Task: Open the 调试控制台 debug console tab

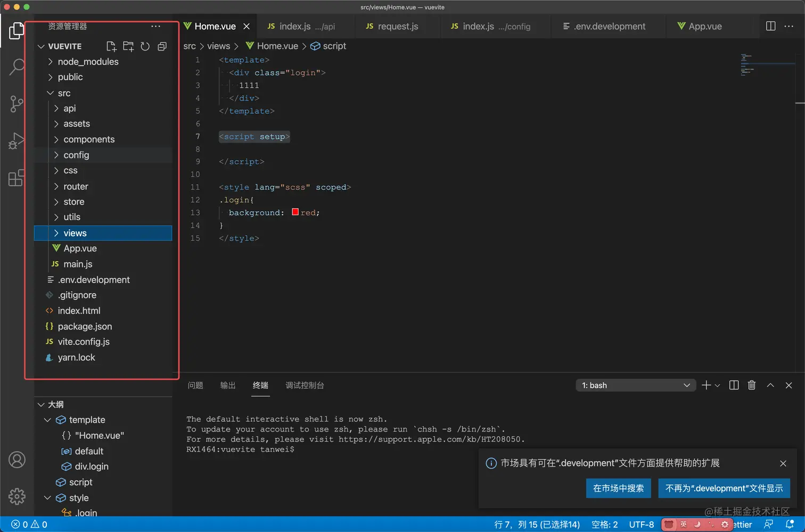Action: click(305, 385)
